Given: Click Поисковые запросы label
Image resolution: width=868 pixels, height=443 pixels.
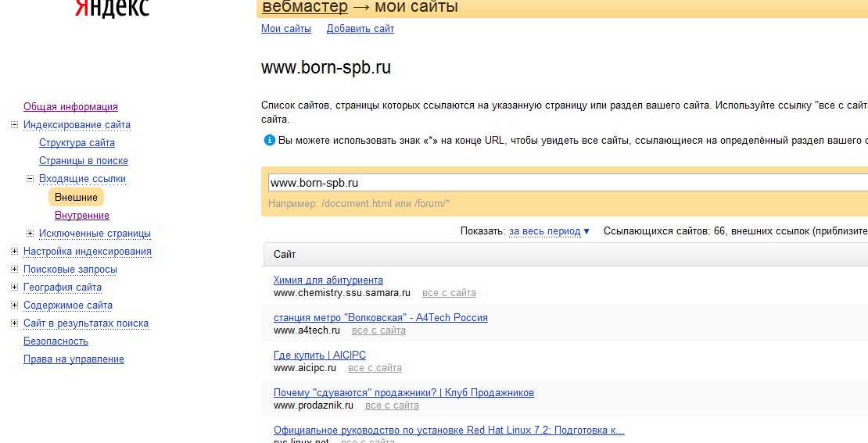Looking at the screenshot, I should coord(70,270).
